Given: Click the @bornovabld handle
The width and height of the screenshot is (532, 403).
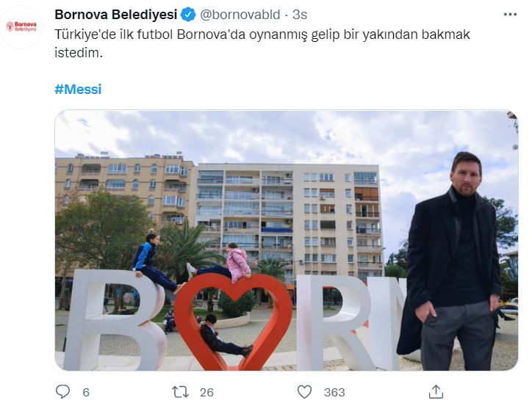Looking at the screenshot, I should (x=240, y=15).
